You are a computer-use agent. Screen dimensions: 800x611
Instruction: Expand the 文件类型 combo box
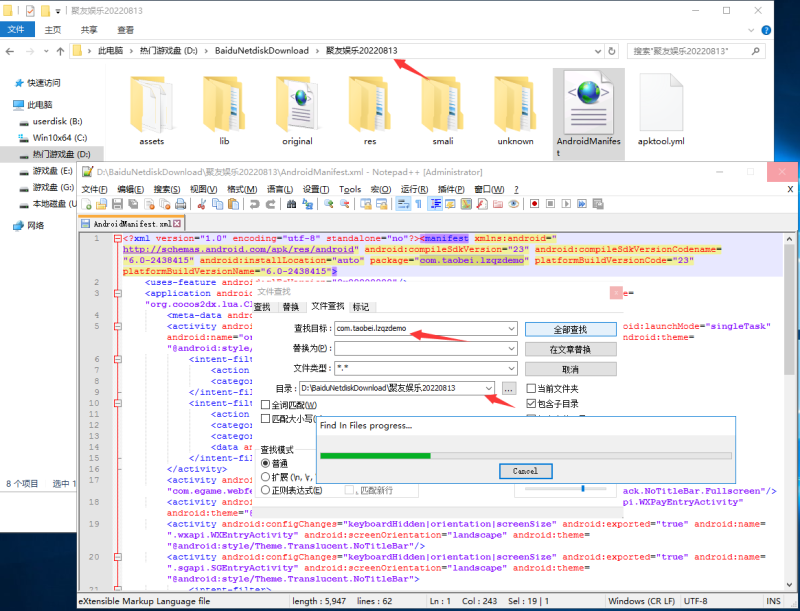pyautogui.click(x=511, y=369)
